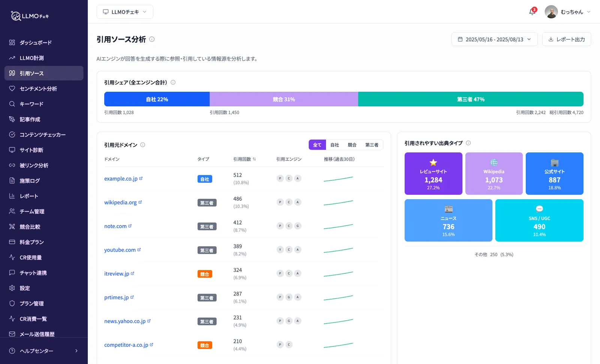Screen dimensions: 600x364
Task: Open external link icon next to example.co.jp
Action: [141, 179]
